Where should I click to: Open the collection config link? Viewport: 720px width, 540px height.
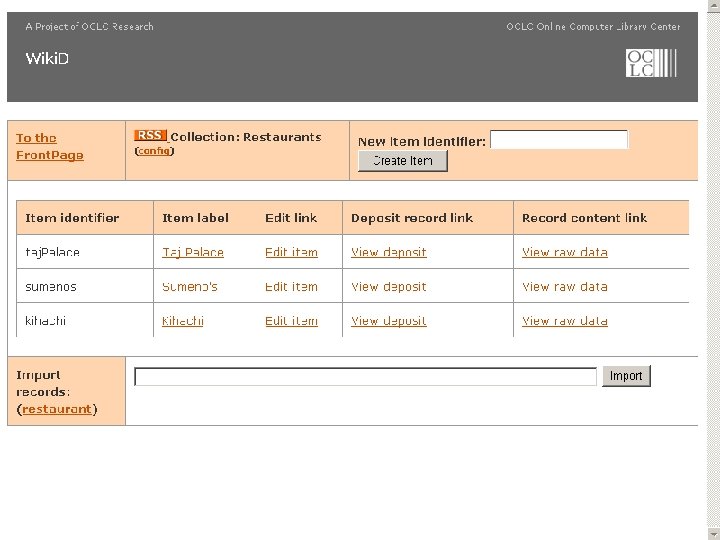pyautogui.click(x=154, y=151)
